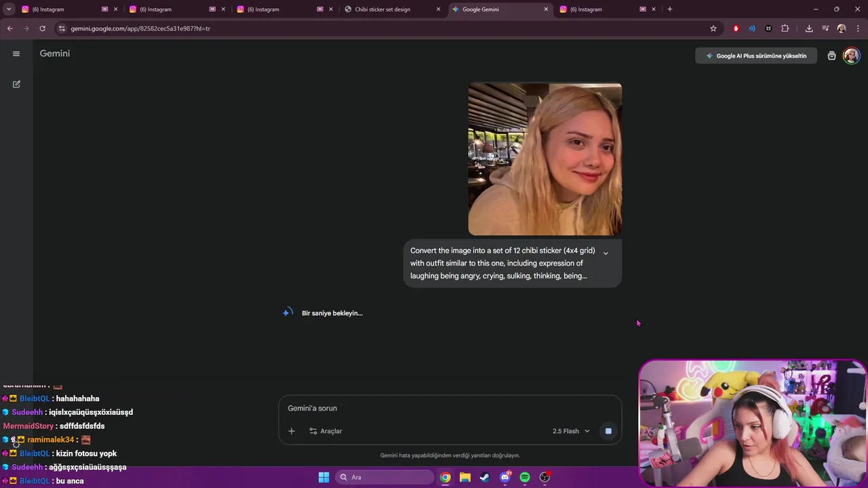
Task: Open the Extensions puzzle menu
Action: 785,28
